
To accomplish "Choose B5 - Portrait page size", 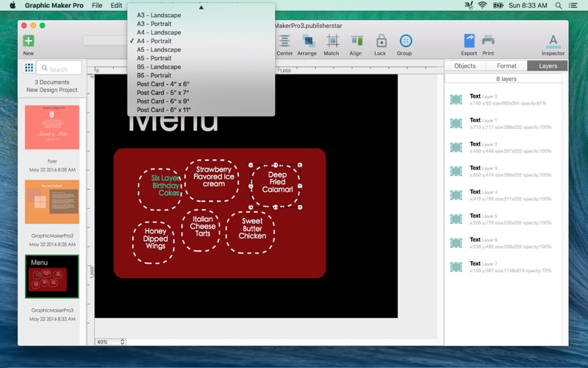I will pyautogui.click(x=201, y=76).
